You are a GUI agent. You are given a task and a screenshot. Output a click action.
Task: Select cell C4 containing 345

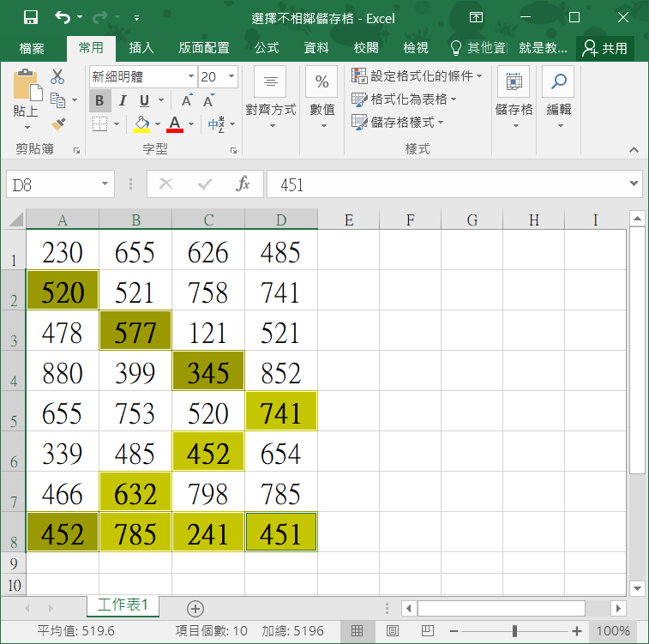click(208, 373)
